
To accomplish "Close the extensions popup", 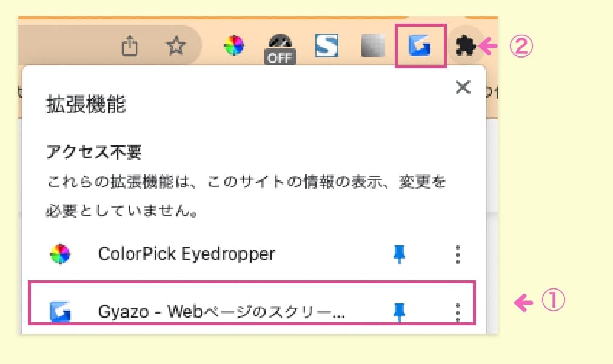I will click(x=463, y=87).
